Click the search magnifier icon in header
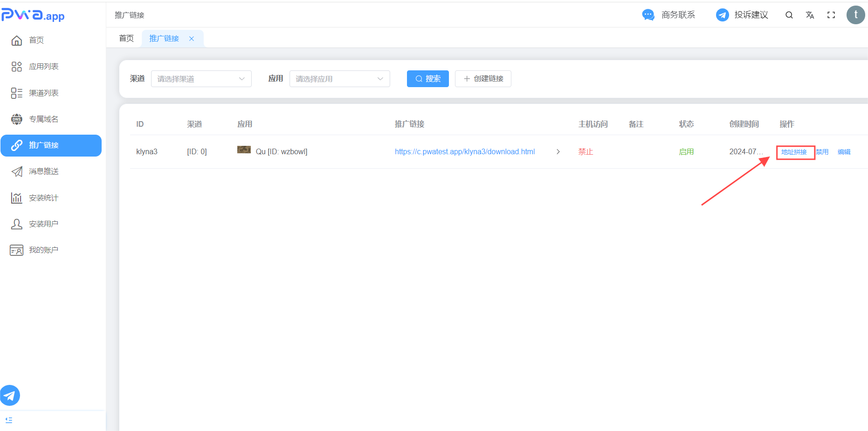 tap(789, 15)
